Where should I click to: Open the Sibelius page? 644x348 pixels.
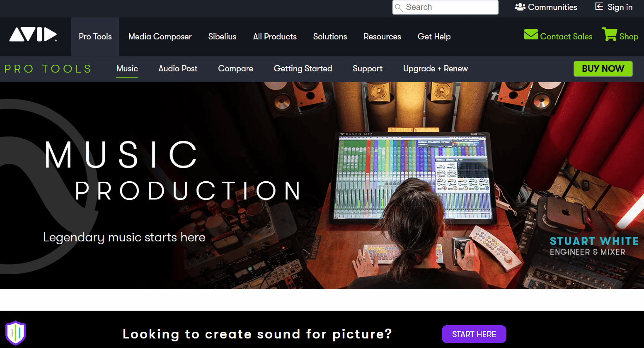click(x=222, y=37)
